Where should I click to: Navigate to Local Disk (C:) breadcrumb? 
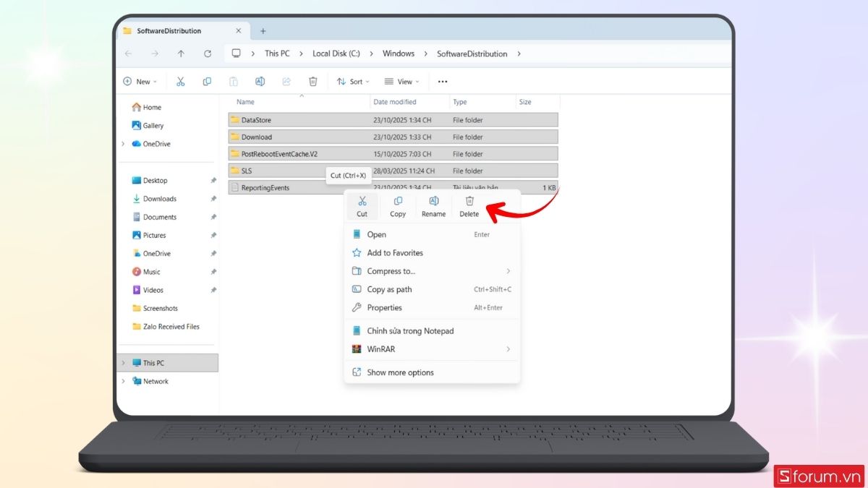pos(336,53)
